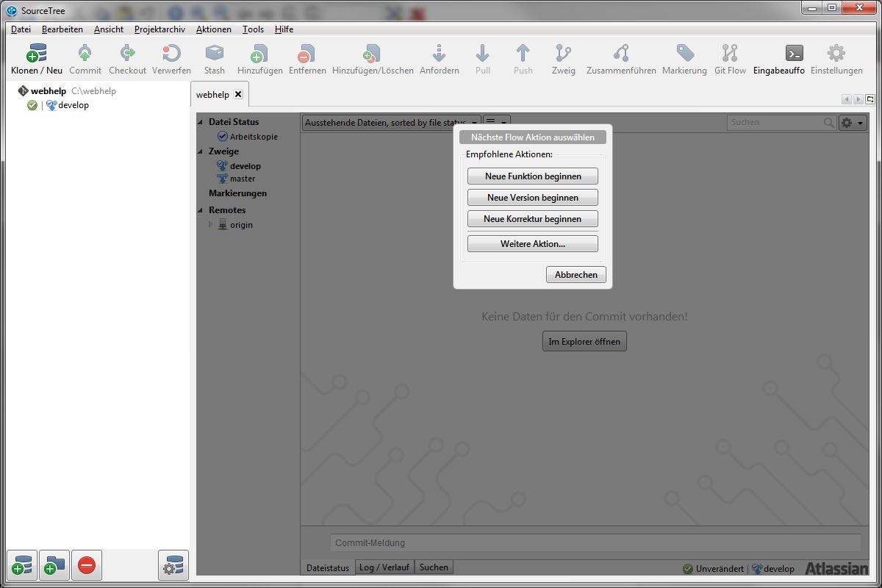Screen dimensions: 882x588
Task: Open the pending files sort dropdown
Action: click(x=392, y=123)
